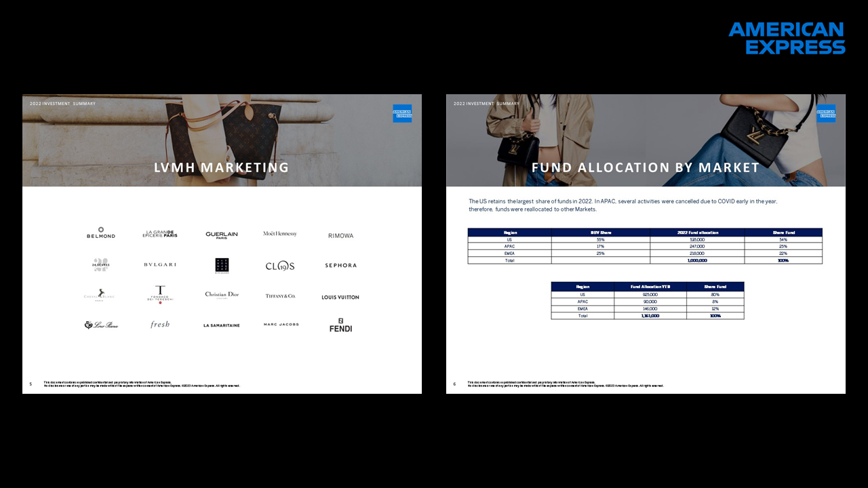
Task: Select the La Grande Epicerie Paris logo
Action: 160,234
